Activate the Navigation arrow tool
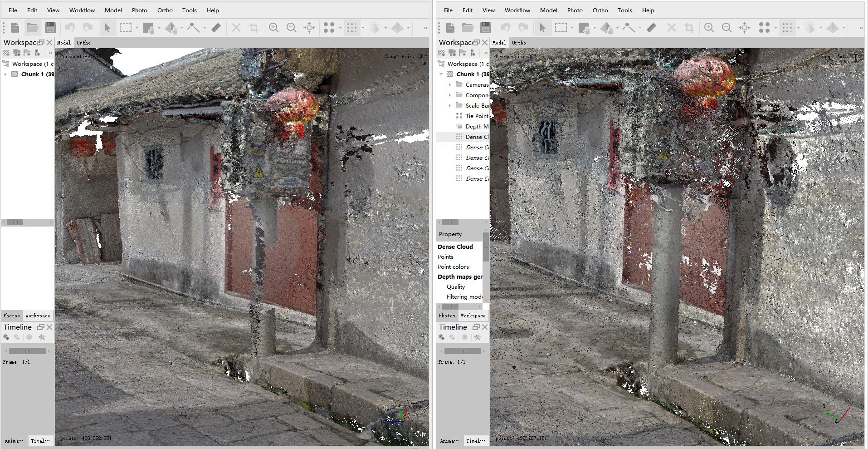Viewport: 868px width, 449px height. 107,27
